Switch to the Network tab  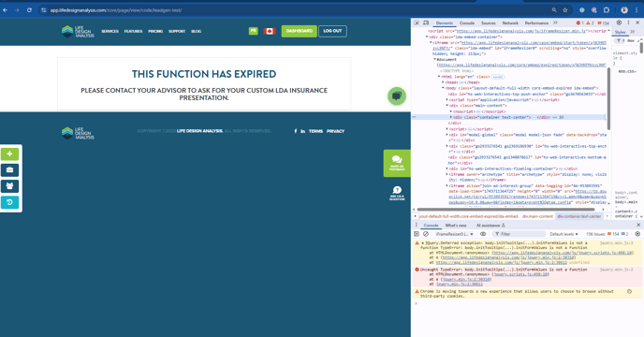[510, 23]
